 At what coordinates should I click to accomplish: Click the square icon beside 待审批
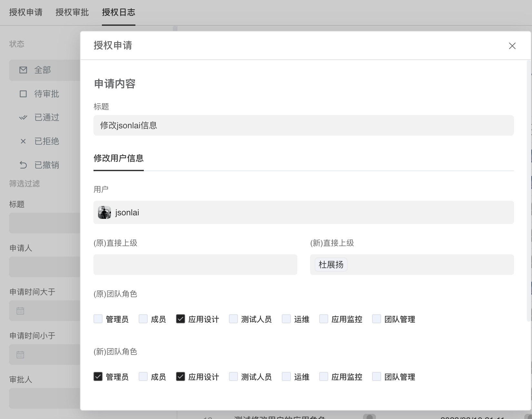pos(23,94)
